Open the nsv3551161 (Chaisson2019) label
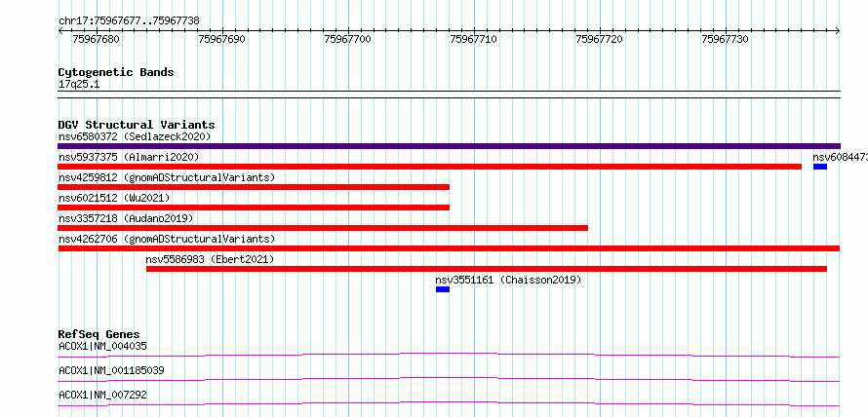Viewport: 868px width, 417px height. point(509,280)
